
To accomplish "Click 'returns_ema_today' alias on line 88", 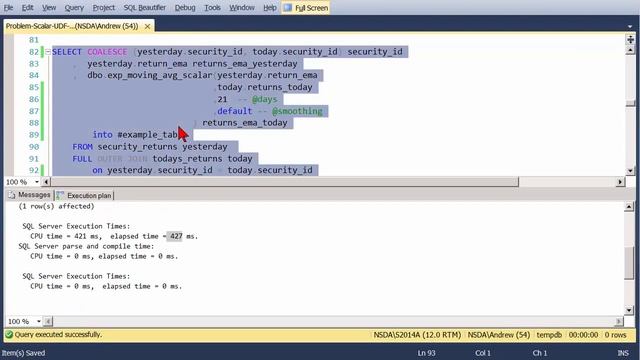I will (x=245, y=123).
